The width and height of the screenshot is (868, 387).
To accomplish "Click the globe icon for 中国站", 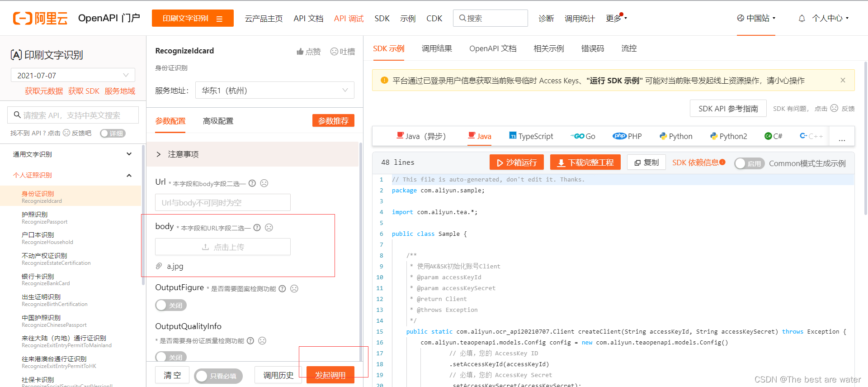I will [741, 18].
